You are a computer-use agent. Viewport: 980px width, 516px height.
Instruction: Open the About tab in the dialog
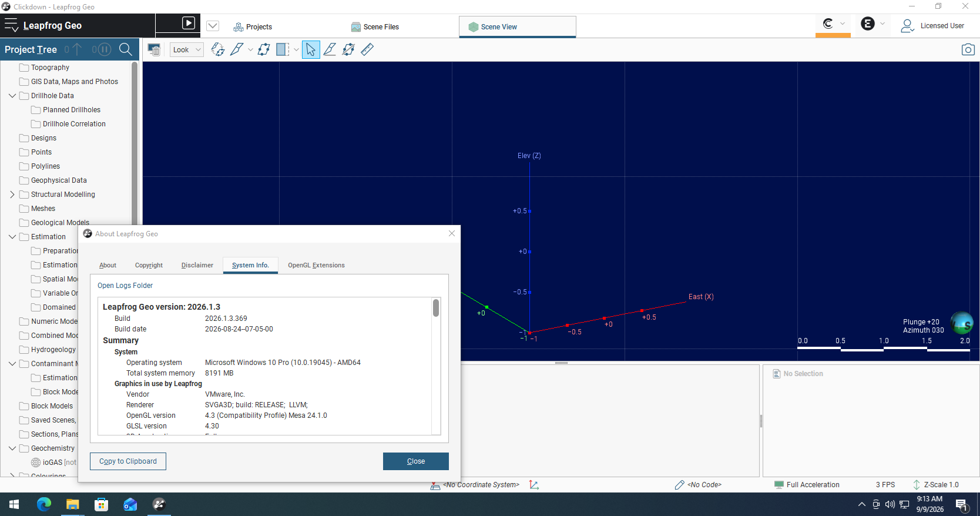click(108, 265)
